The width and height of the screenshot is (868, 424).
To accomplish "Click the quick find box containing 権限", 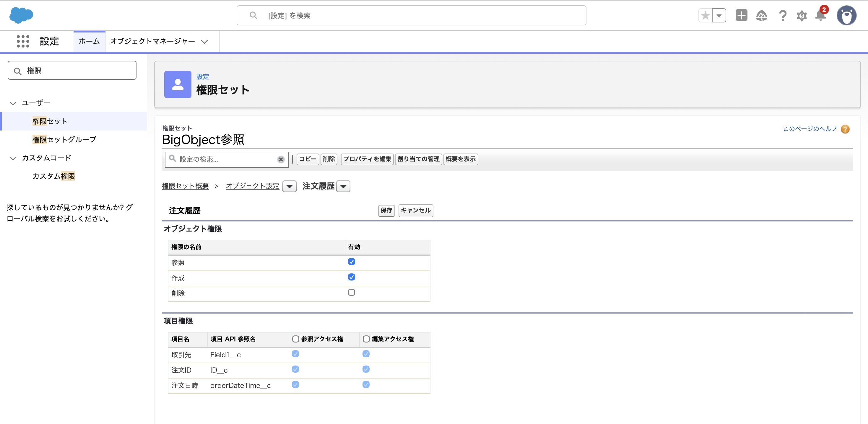I will pyautogui.click(x=72, y=70).
